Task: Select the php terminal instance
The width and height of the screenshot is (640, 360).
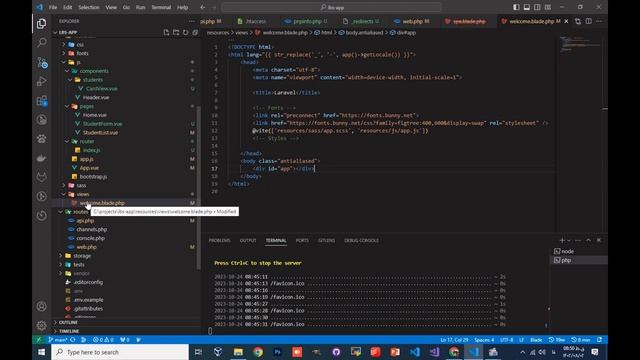Action: click(580, 260)
